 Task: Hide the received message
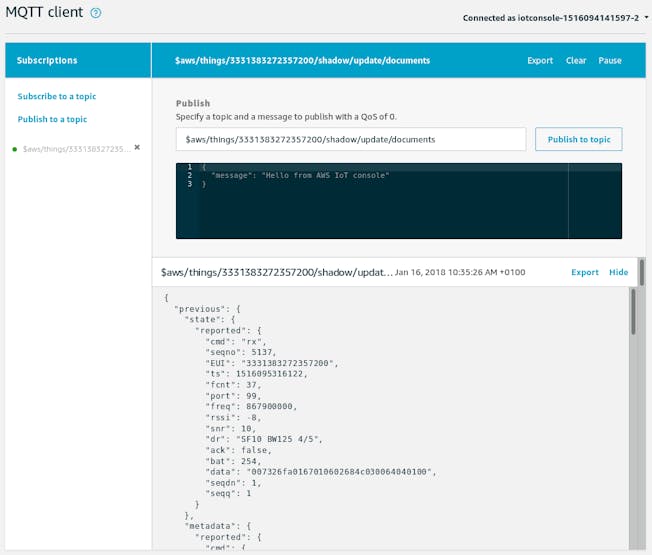tap(618, 272)
